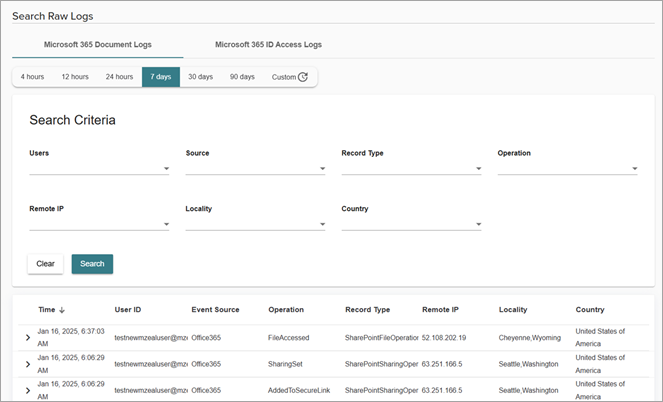
Task: Open the Users dropdown
Action: (x=99, y=168)
